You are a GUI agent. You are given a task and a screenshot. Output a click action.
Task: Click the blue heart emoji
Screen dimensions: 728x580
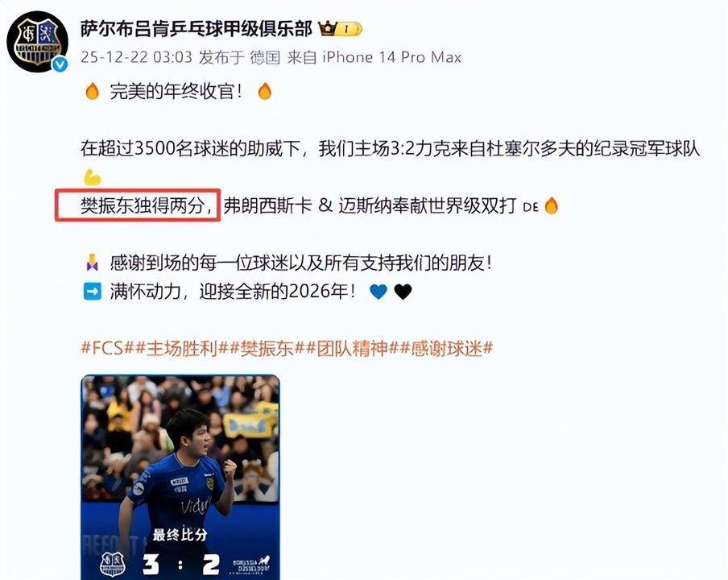pos(378,292)
